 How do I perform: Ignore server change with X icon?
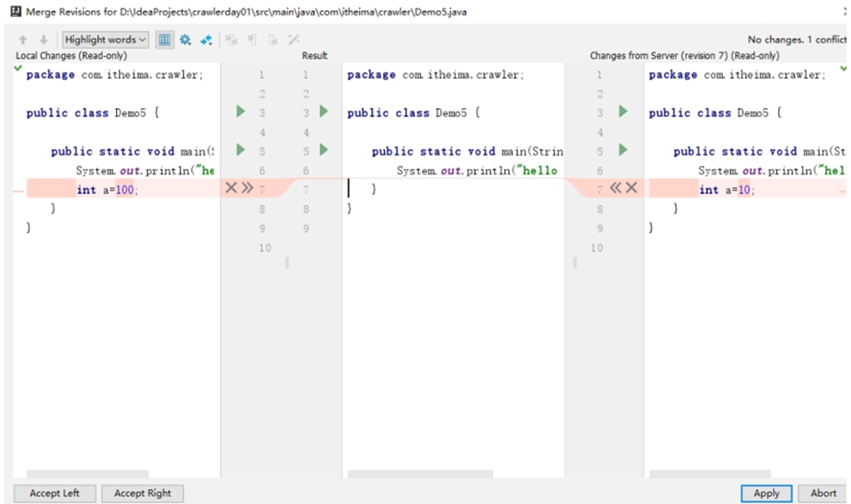(x=631, y=188)
